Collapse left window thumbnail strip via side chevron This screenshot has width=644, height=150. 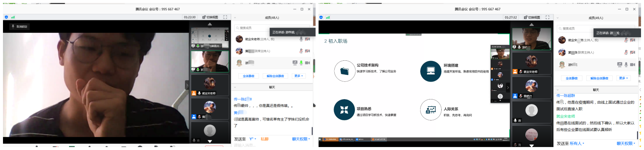click(x=187, y=85)
